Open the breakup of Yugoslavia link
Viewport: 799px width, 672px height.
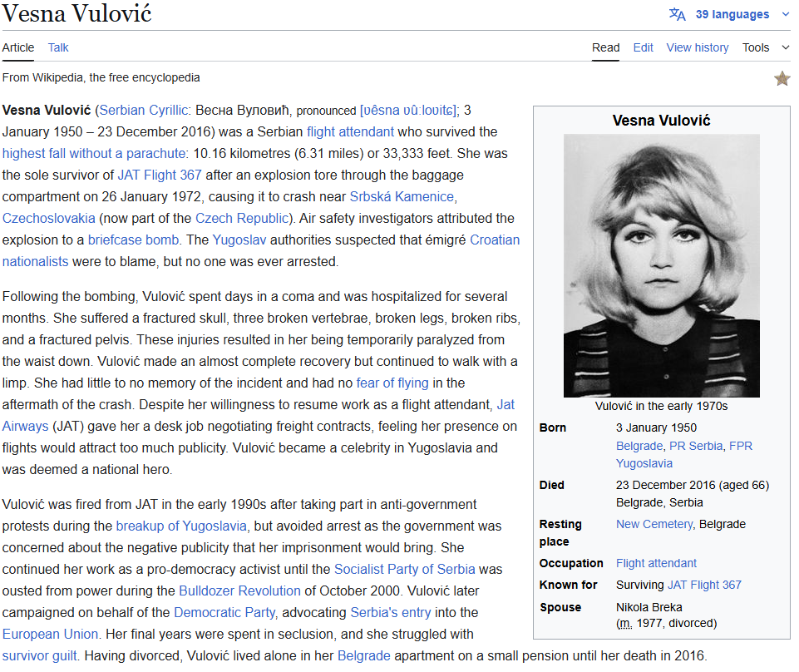pyautogui.click(x=181, y=526)
